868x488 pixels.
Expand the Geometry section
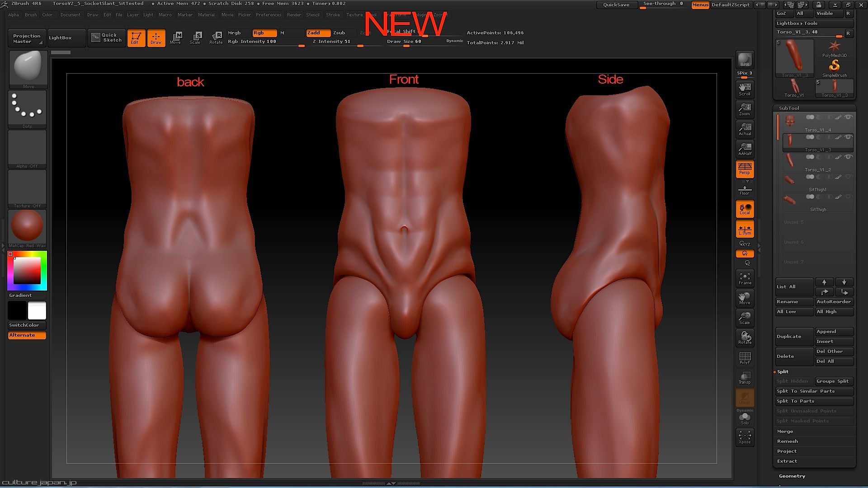[792, 476]
